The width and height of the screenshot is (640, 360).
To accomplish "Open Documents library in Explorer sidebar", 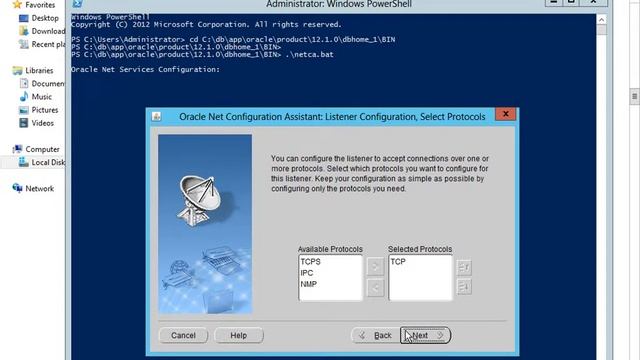I will tap(48, 83).
